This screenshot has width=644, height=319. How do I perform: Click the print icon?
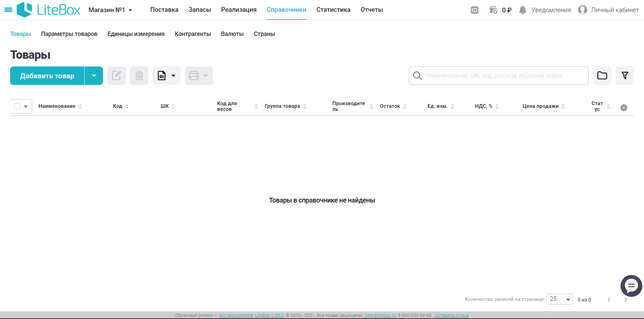click(194, 76)
